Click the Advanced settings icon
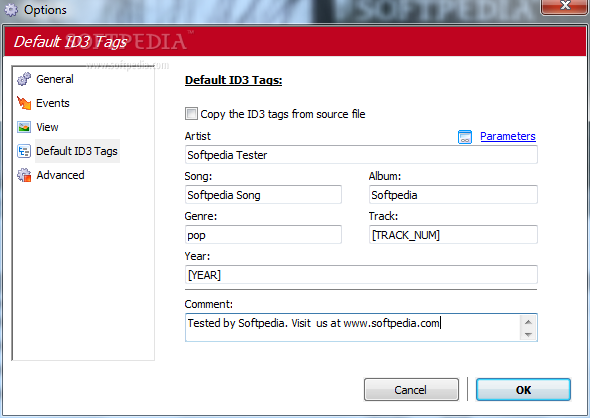Viewport: 590px width, 418px height. 24,175
